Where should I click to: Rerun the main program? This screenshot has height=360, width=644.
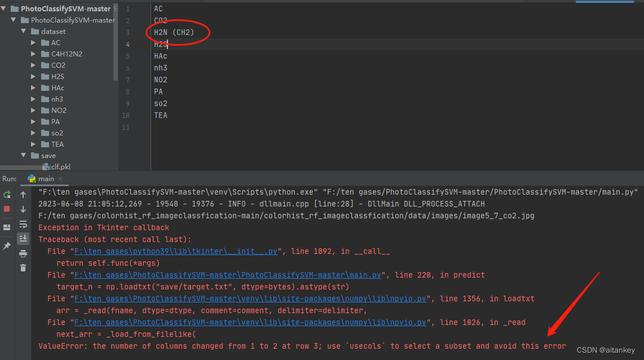point(8,195)
